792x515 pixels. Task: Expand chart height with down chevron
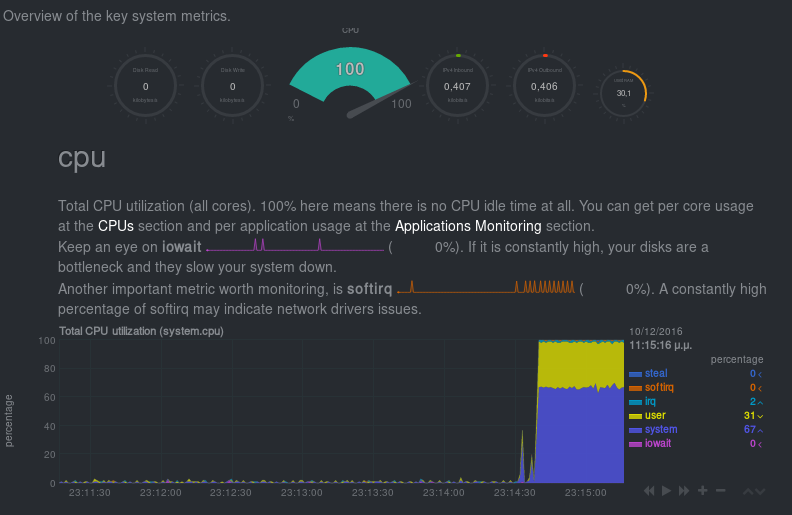tap(761, 491)
